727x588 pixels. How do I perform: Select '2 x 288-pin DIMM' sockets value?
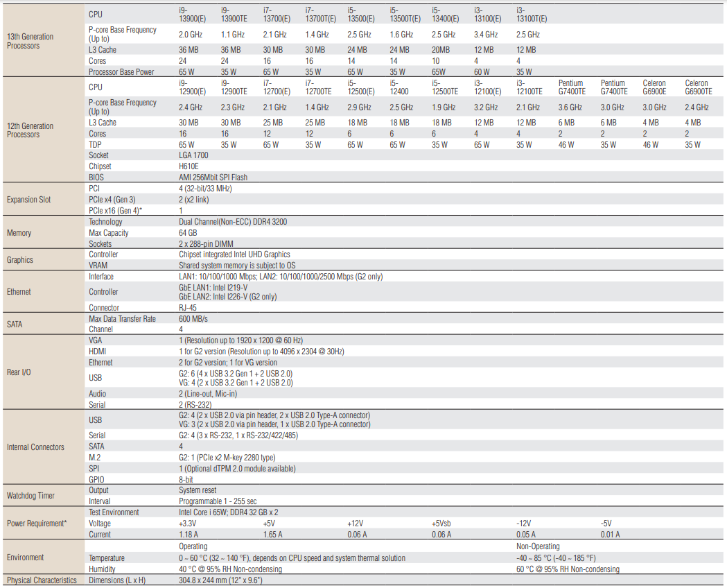coord(206,244)
